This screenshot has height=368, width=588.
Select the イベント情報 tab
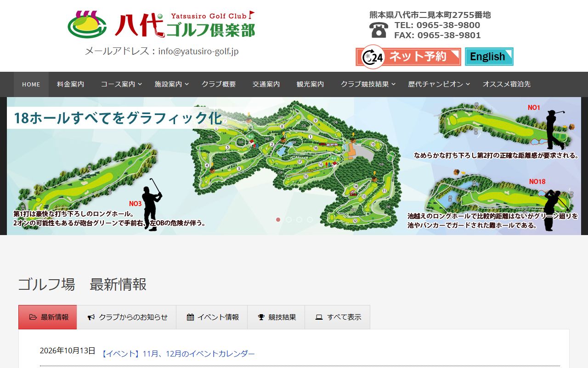click(212, 317)
